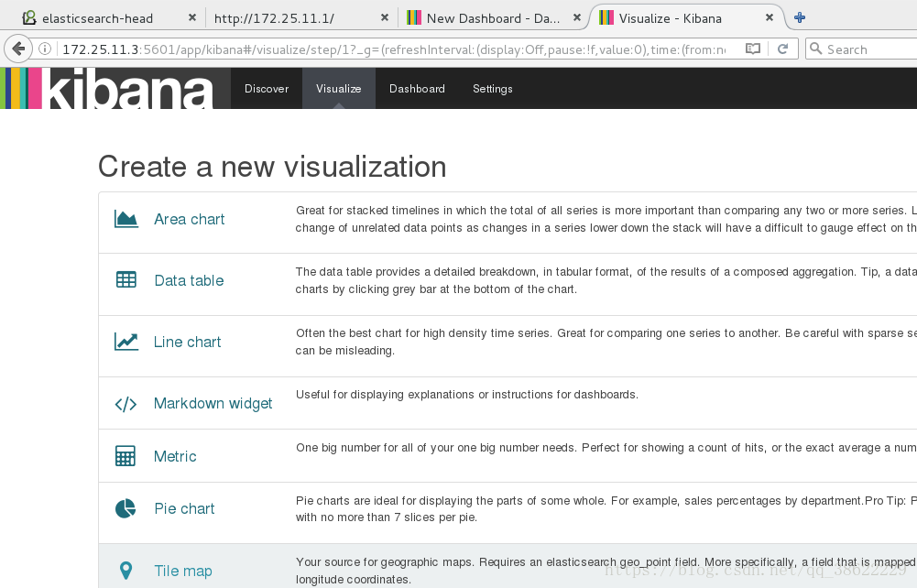The image size is (917, 588).
Task: Toggle the reader view icon in the address bar
Action: point(753,49)
